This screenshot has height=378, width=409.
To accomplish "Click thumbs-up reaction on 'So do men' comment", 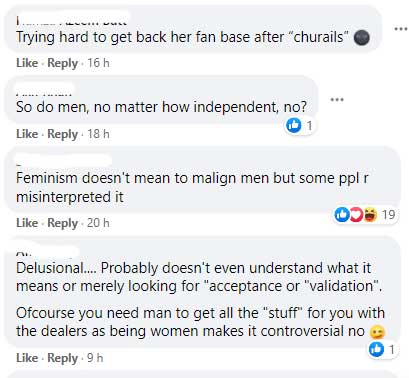I will click(294, 125).
